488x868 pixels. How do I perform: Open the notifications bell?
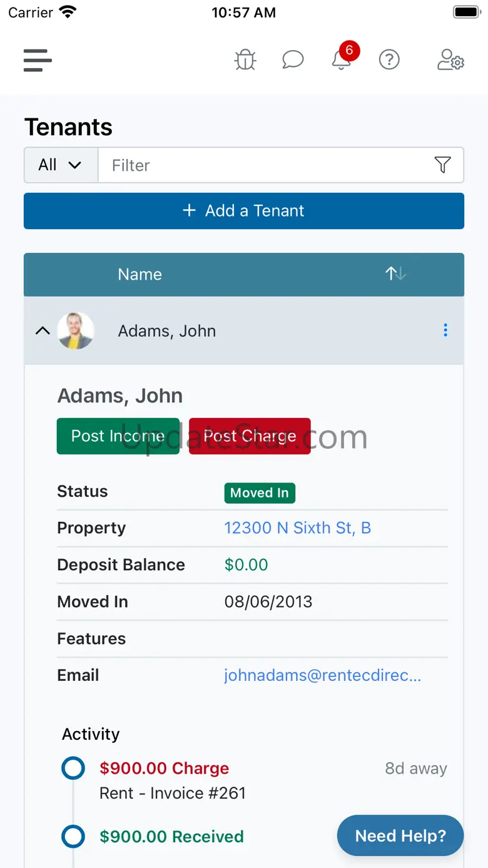pyautogui.click(x=341, y=60)
